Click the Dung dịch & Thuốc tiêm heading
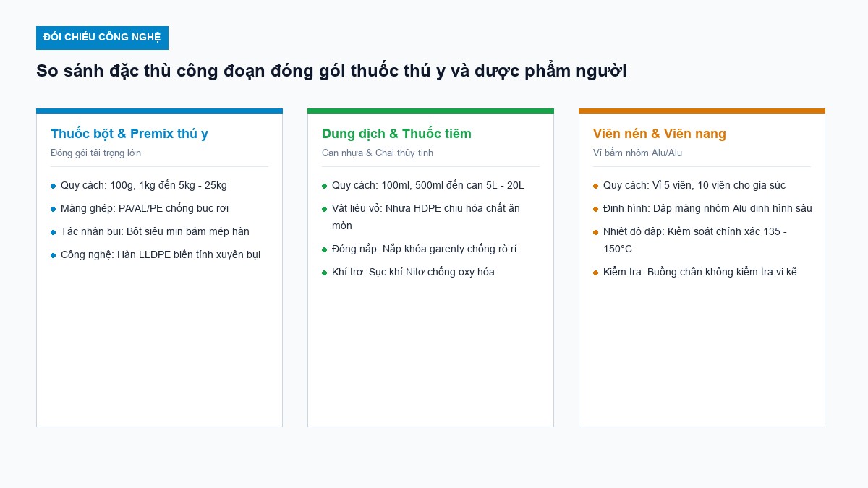Image resolution: width=868 pixels, height=488 pixels. (x=396, y=134)
